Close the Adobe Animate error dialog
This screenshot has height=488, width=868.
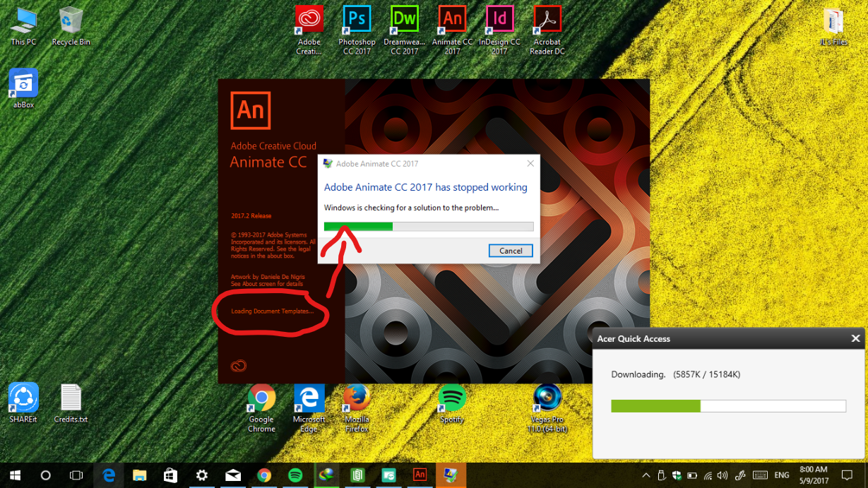530,163
